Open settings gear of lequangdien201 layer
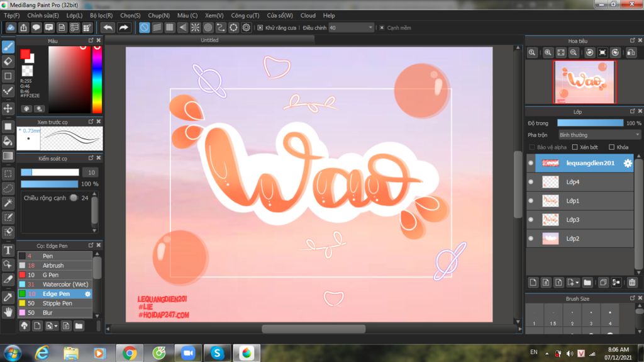Image resolution: width=644 pixels, height=362 pixels. (628, 163)
